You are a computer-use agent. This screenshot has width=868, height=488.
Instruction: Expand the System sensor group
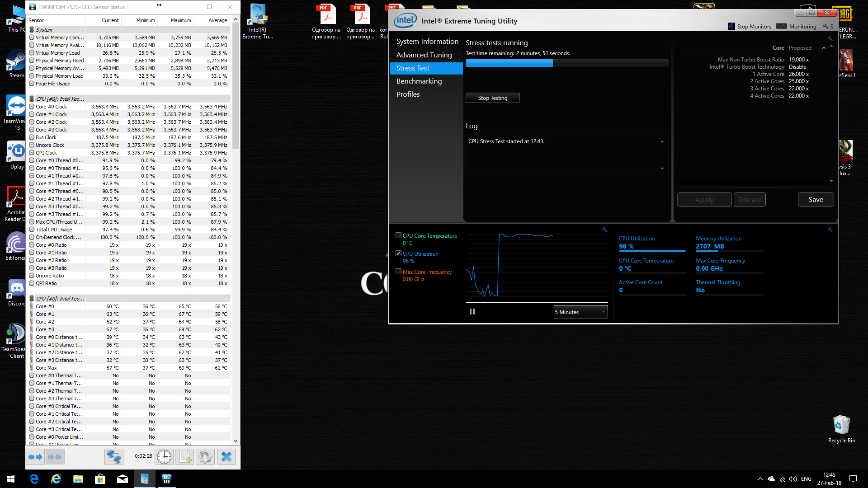pyautogui.click(x=31, y=29)
